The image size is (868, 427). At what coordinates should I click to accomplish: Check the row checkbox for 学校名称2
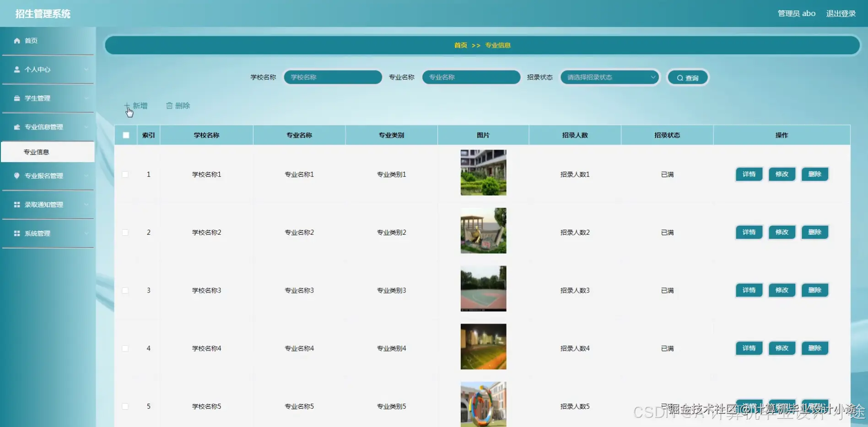(125, 232)
